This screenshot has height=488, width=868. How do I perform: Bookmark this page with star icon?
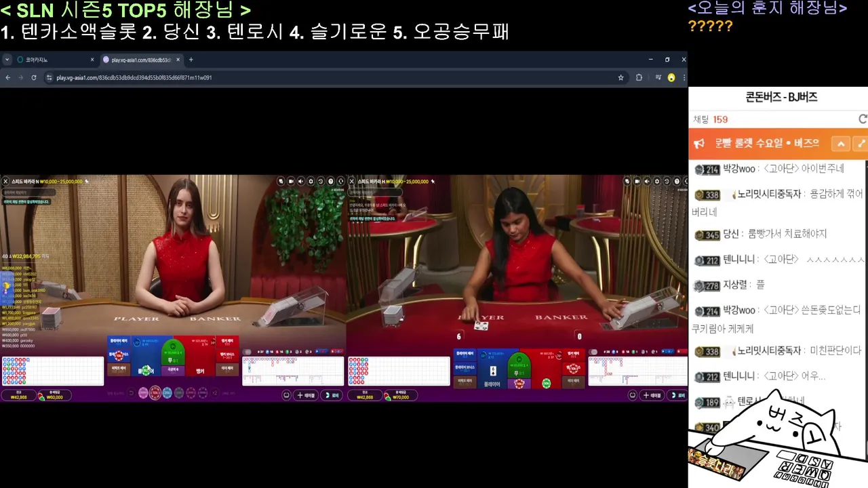tap(620, 78)
